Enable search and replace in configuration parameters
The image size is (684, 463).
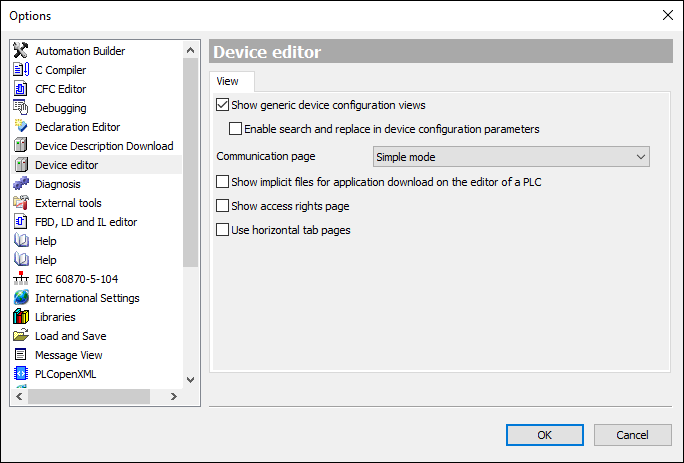point(235,129)
